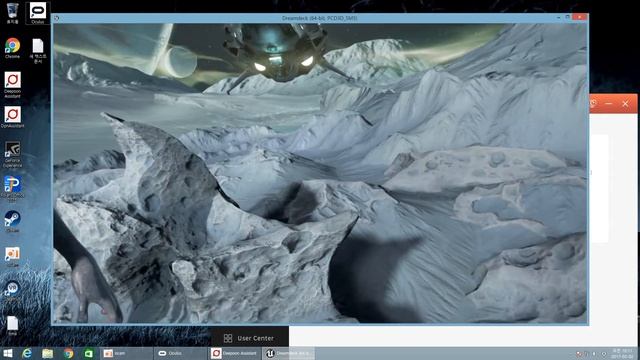Open the taskbar clock and date
The height and width of the screenshot is (360, 640).
pyautogui.click(x=622, y=353)
